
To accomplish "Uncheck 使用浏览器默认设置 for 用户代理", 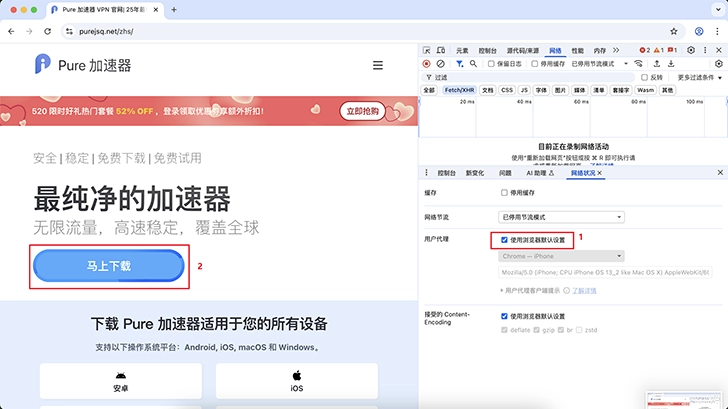I will pyautogui.click(x=504, y=240).
